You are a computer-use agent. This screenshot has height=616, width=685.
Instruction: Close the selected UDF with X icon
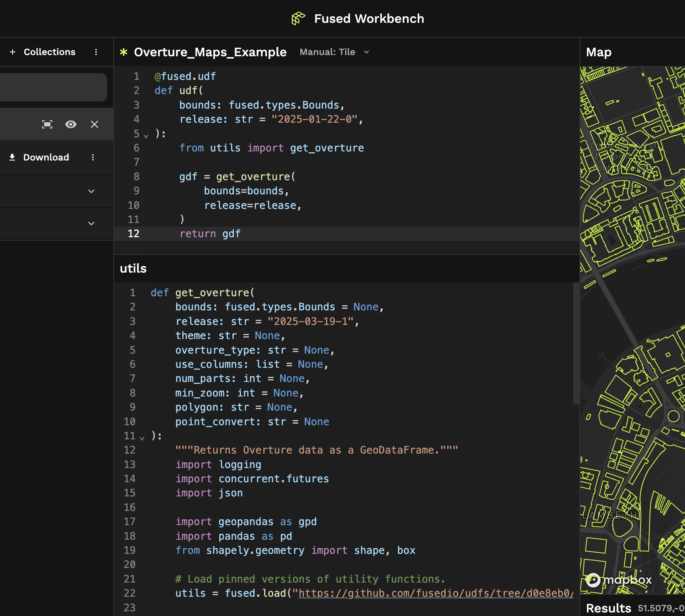click(94, 124)
